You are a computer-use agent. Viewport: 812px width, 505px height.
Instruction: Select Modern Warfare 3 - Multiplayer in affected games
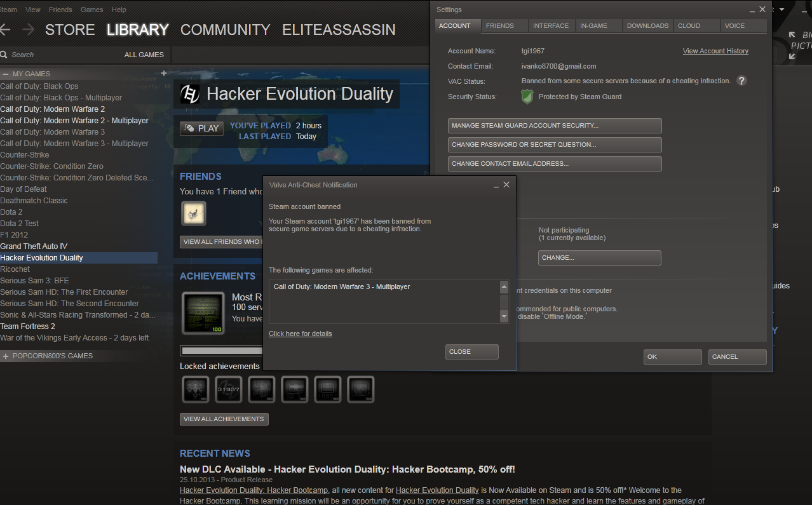tap(342, 287)
